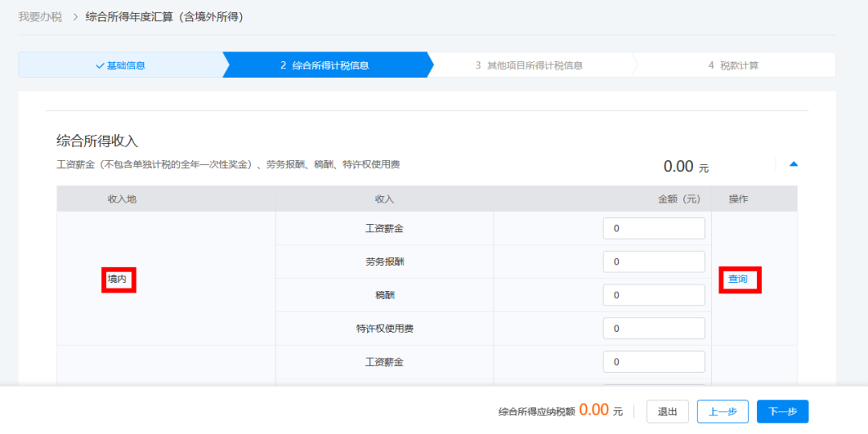The image size is (868, 434).
Task: Click the 综合所得收入 section heading
Action: pos(97,141)
